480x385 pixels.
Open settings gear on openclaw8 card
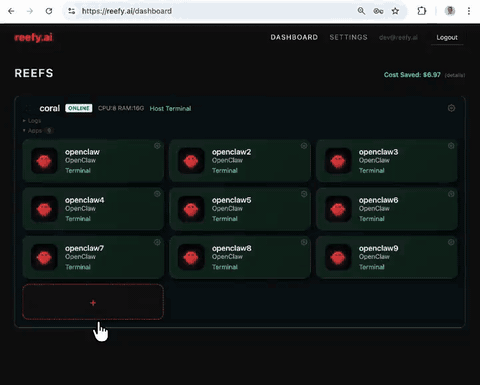pyautogui.click(x=304, y=242)
